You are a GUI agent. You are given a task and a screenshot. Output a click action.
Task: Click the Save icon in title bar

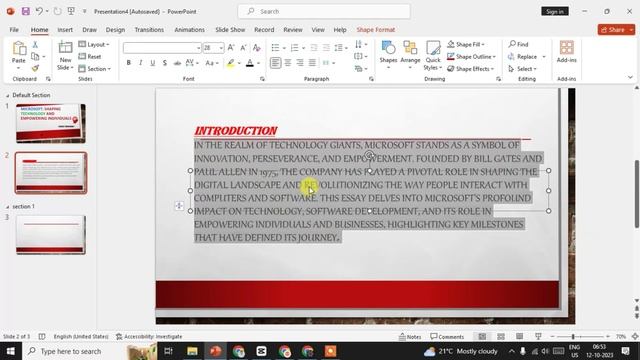pos(26,11)
